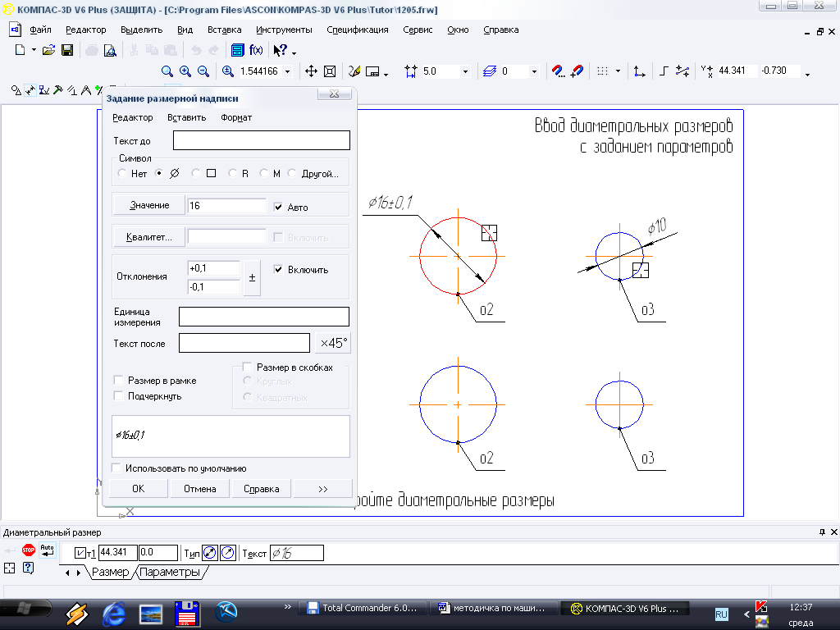Click the red STOP command icon
Viewport: 840px width, 630px height.
click(x=29, y=550)
